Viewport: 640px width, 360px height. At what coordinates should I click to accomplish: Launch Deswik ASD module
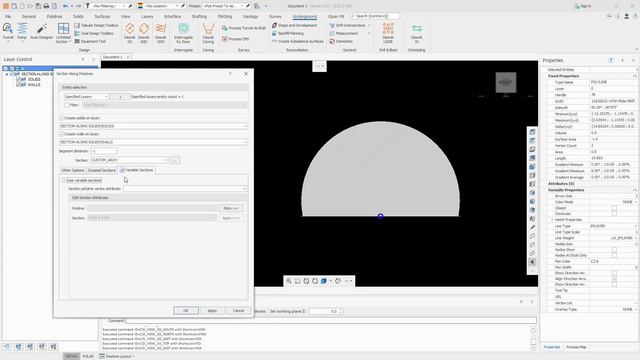click(x=144, y=33)
